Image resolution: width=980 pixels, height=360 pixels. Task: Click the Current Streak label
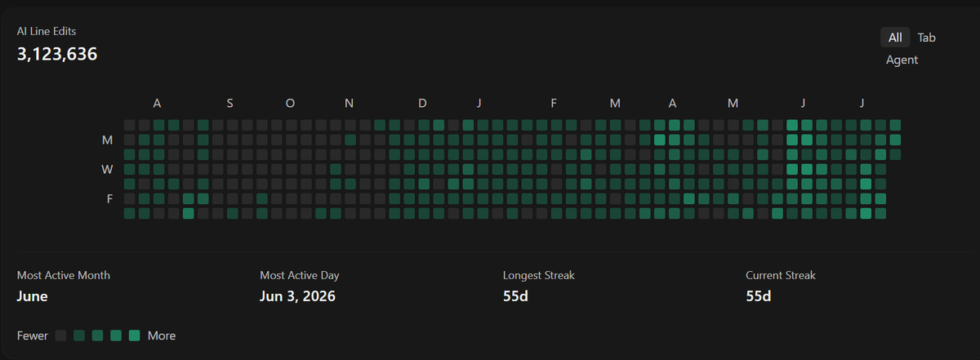click(781, 275)
